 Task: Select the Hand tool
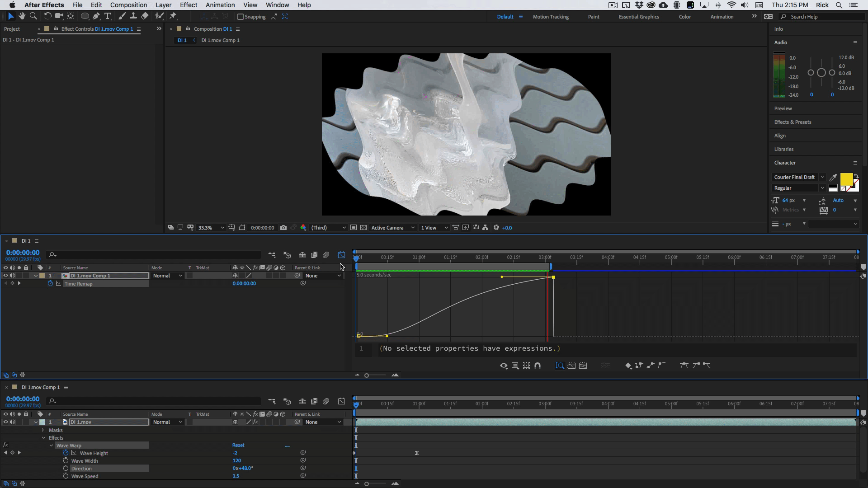point(22,16)
